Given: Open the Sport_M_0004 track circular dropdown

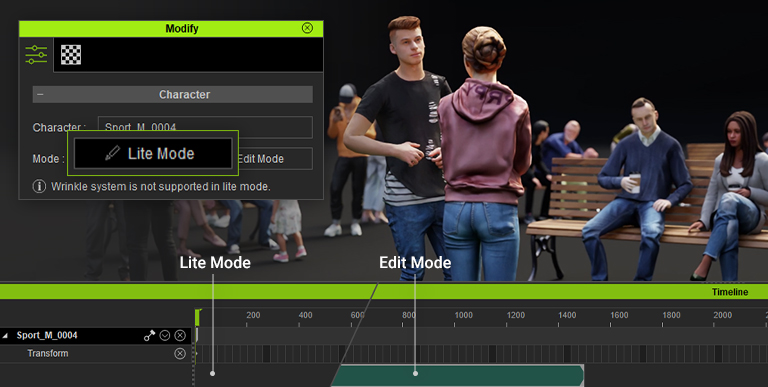Looking at the screenshot, I should point(165,336).
